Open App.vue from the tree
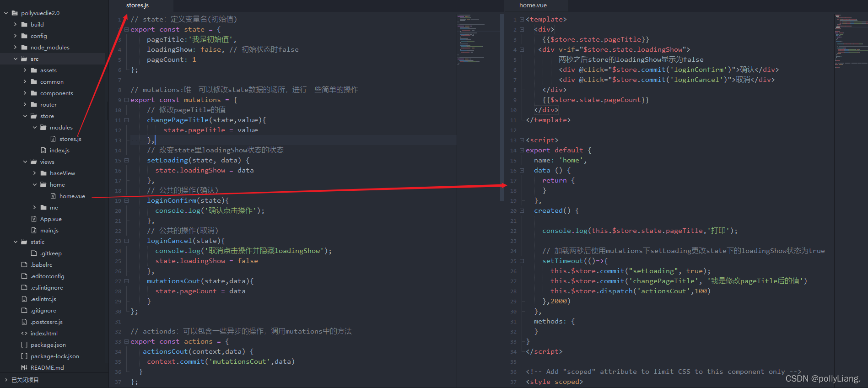Image resolution: width=868 pixels, height=388 pixels. [x=51, y=219]
